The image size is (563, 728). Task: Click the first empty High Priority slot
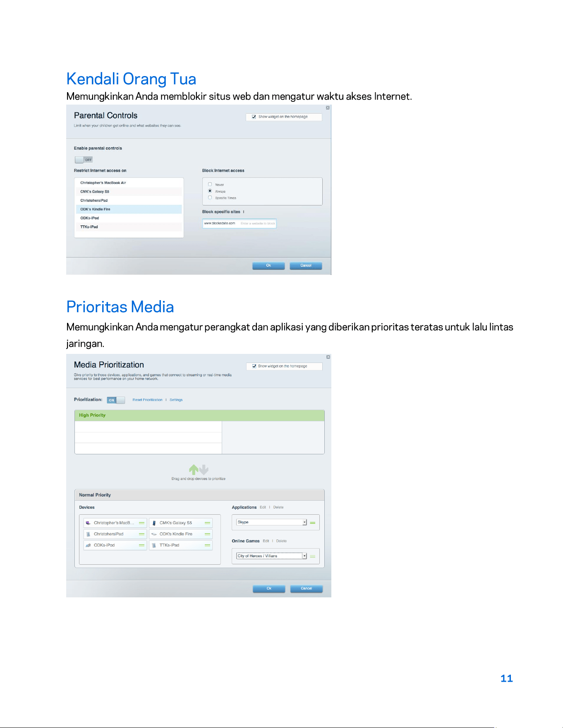tap(148, 427)
